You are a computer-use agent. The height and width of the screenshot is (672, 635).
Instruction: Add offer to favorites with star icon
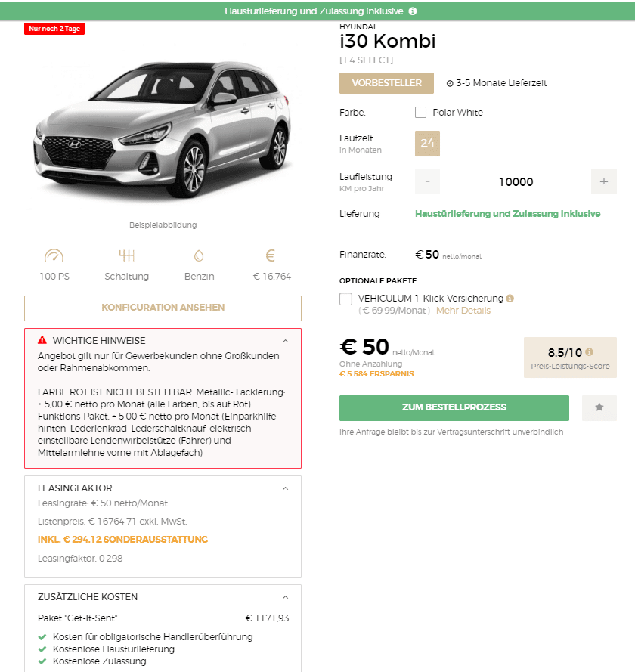[599, 407]
